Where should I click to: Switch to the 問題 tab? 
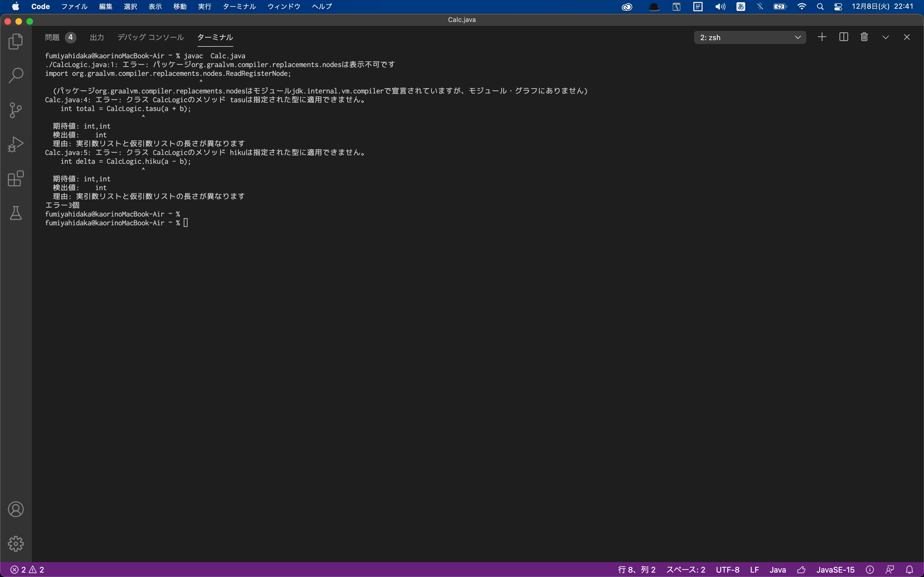52,37
